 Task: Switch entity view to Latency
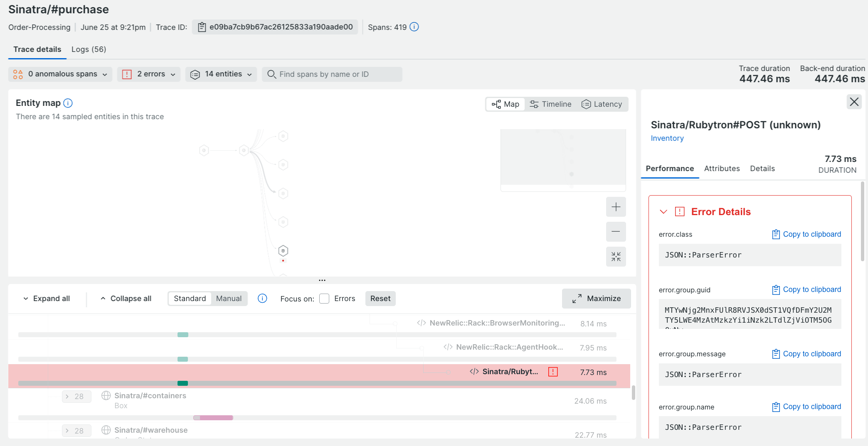(602, 104)
